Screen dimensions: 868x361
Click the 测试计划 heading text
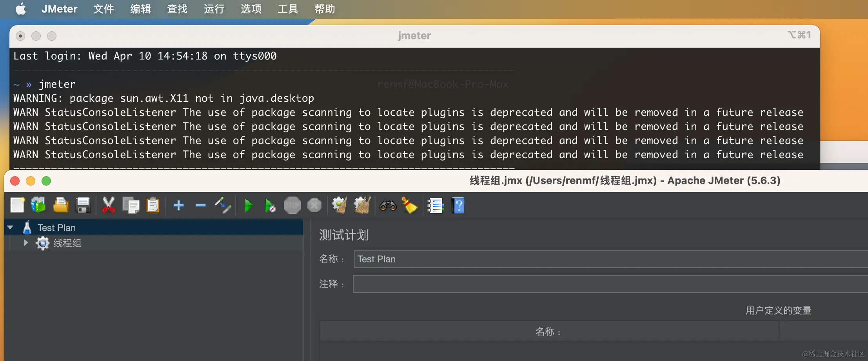tap(344, 235)
